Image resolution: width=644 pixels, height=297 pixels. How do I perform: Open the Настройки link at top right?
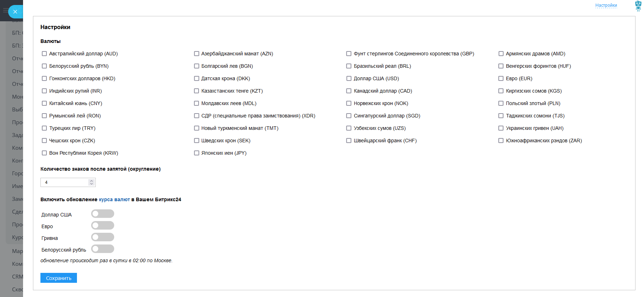coord(606,5)
